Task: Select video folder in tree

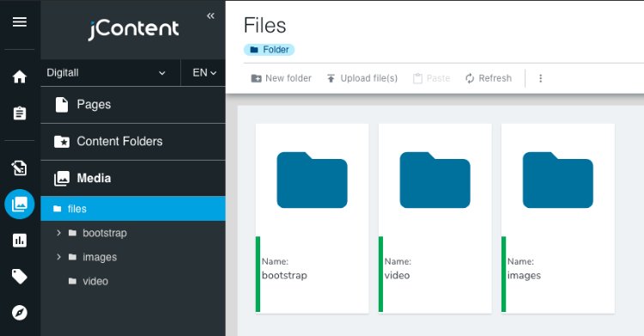Action: coord(95,281)
